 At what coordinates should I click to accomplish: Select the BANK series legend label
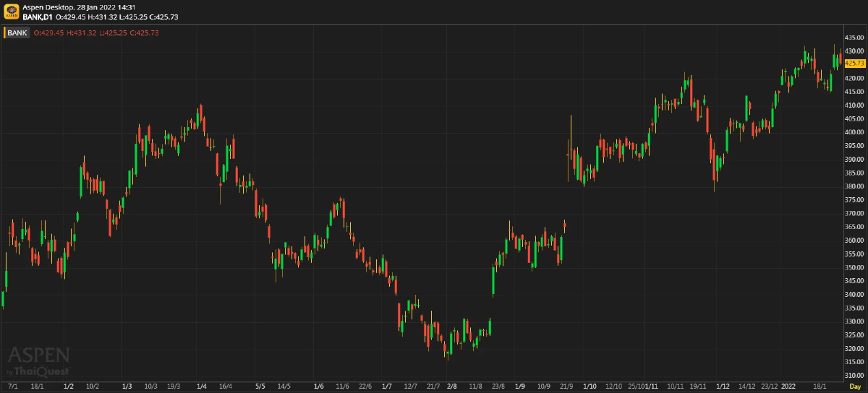(17, 33)
